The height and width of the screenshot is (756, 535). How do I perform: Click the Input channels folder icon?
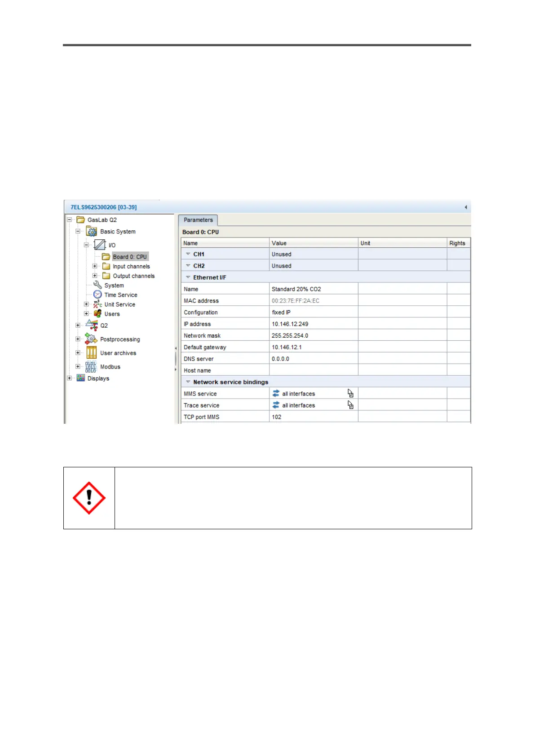[106, 266]
